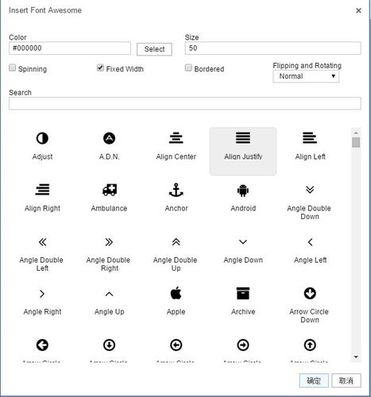Select the Angle Double Up icon

tap(176, 242)
